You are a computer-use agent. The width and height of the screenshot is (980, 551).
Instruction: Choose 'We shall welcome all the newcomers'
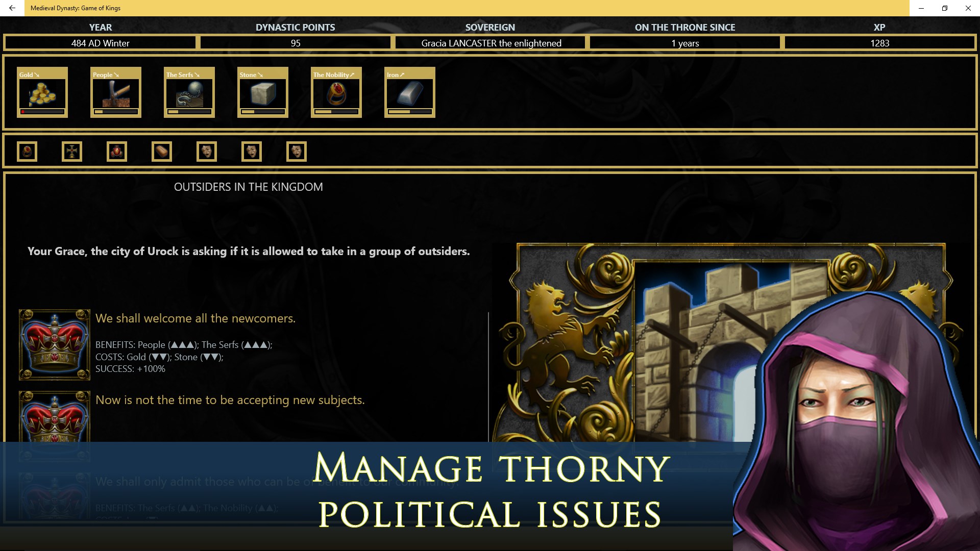pos(195,318)
